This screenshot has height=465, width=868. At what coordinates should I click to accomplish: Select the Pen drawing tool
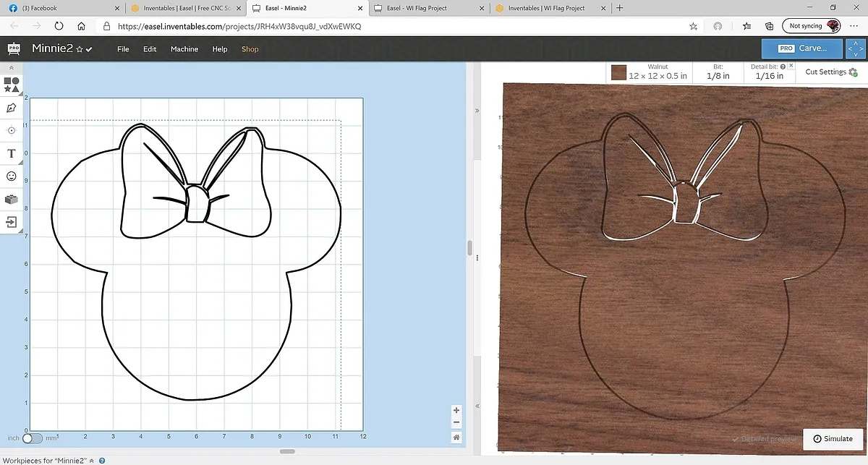[12, 108]
